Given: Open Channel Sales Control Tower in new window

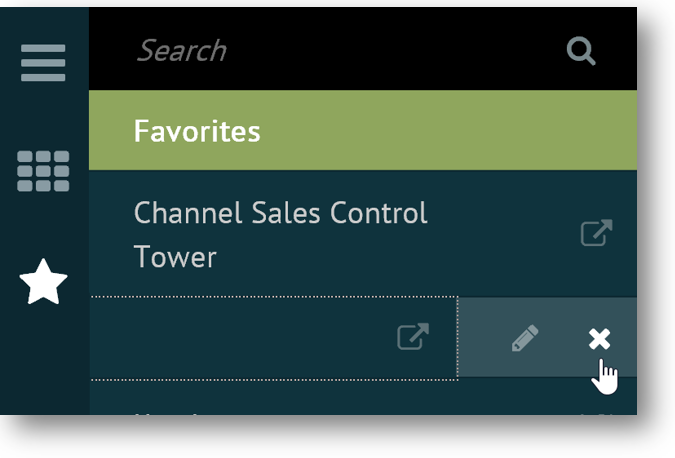Looking at the screenshot, I should tap(596, 234).
